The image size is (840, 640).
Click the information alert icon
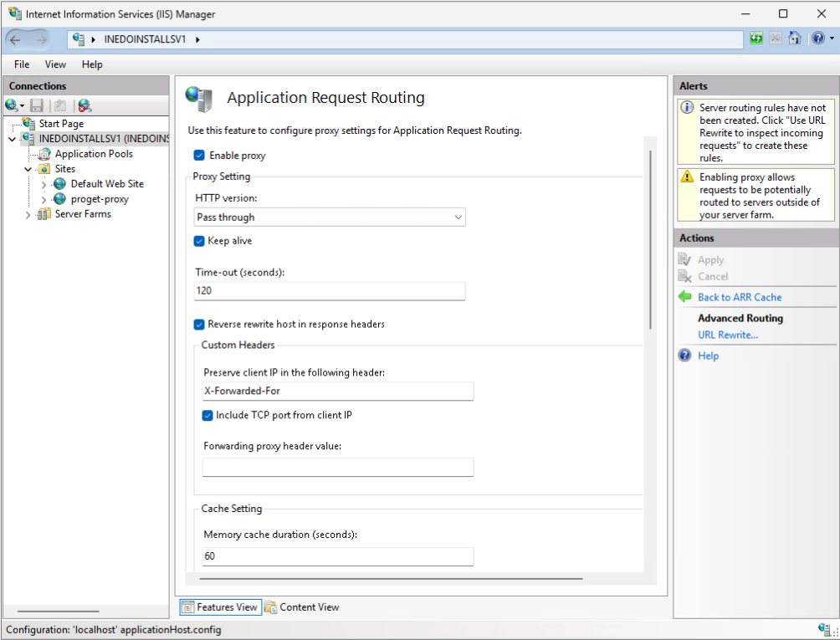[x=687, y=107]
